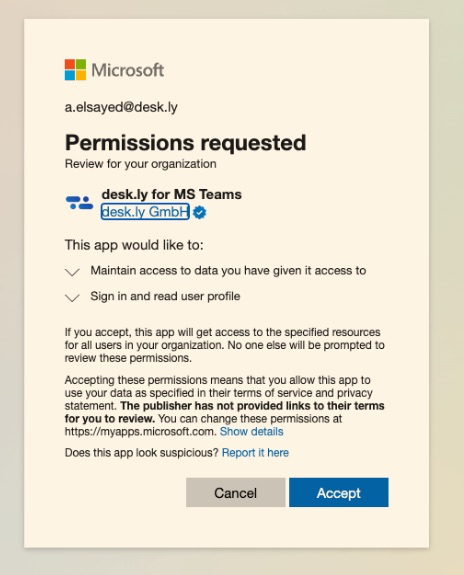Click the Permissions requested heading

(185, 142)
